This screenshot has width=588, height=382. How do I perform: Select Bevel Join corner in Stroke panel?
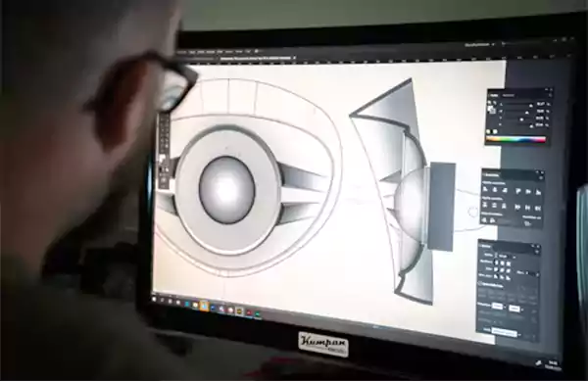click(508, 270)
